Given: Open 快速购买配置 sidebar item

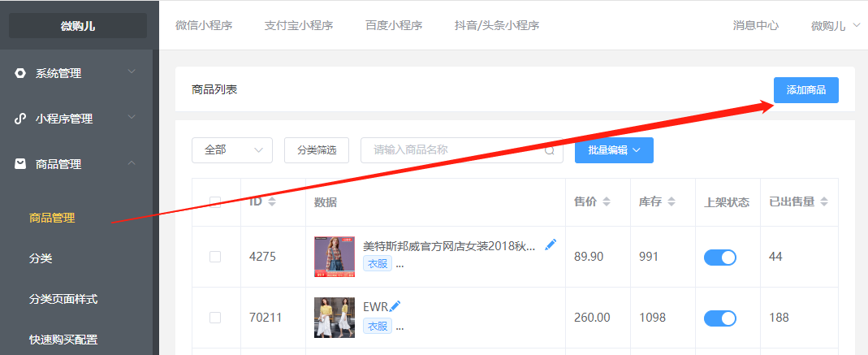Looking at the screenshot, I should [63, 340].
